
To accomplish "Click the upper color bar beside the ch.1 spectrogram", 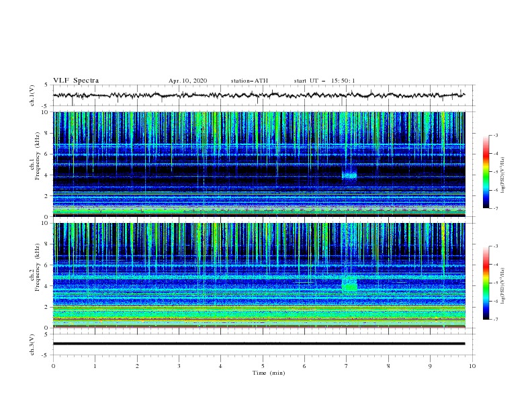I will [486, 172].
